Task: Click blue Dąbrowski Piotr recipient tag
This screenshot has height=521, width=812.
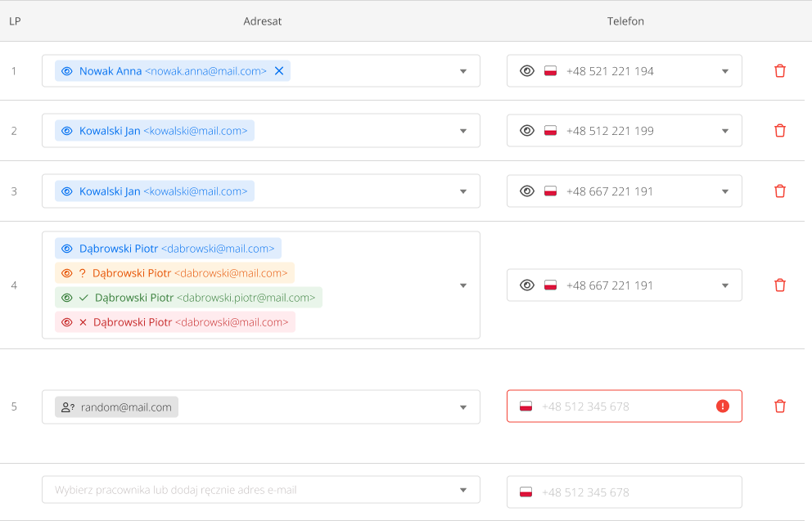Action: [169, 249]
